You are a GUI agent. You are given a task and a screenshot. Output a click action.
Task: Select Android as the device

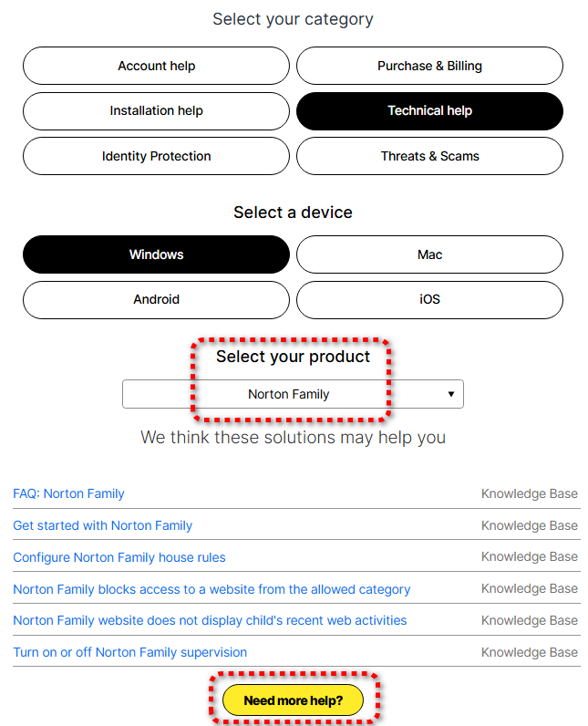pos(156,299)
